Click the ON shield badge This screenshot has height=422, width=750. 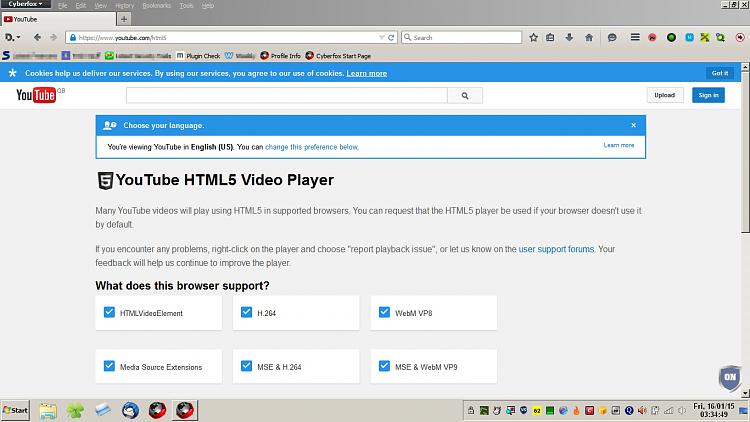(x=730, y=378)
